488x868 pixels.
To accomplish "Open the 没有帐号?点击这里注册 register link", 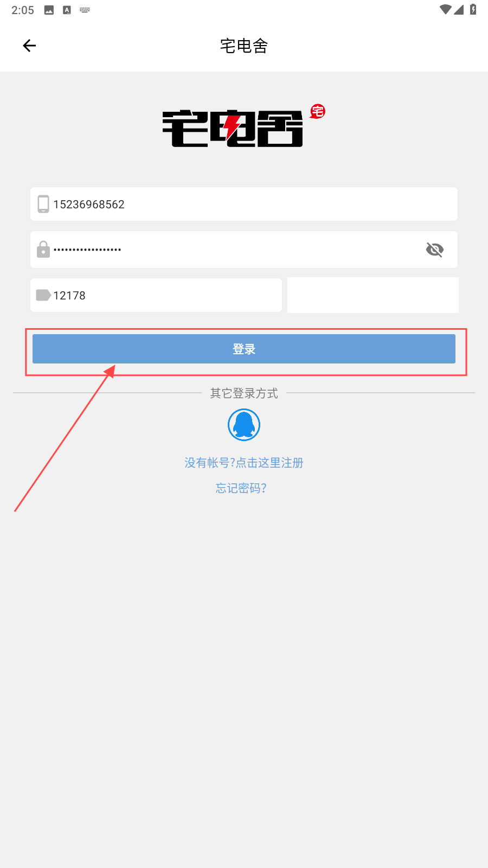I will pyautogui.click(x=244, y=463).
